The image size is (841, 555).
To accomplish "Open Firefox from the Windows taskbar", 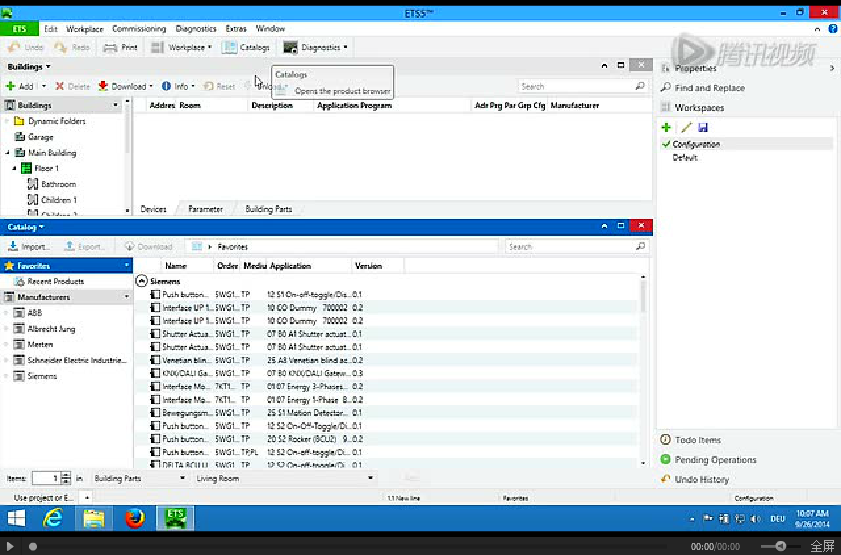I will [x=135, y=518].
